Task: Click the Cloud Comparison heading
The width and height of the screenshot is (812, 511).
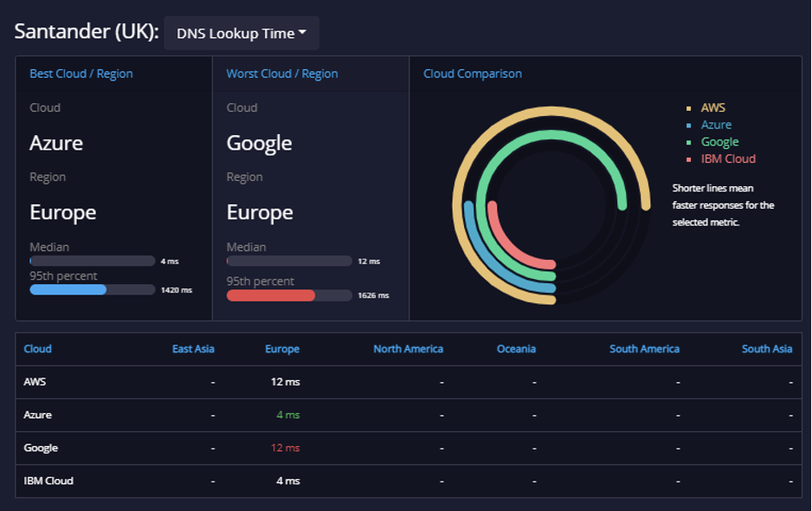Action: click(x=473, y=74)
